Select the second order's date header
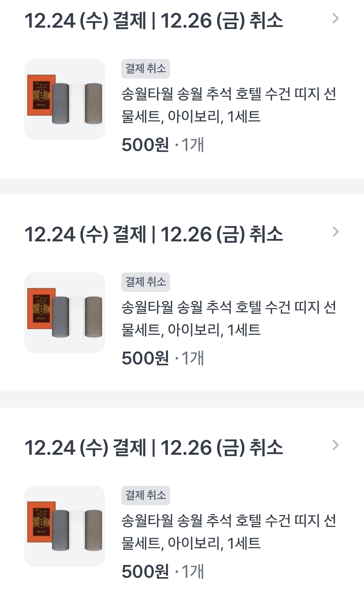This screenshot has width=364, height=597. 153,234
